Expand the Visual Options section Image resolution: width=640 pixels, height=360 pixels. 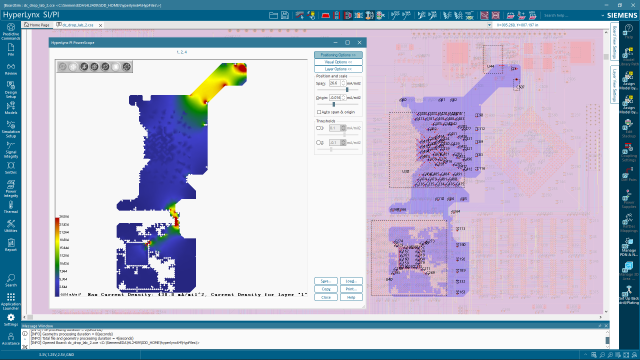tap(338, 62)
